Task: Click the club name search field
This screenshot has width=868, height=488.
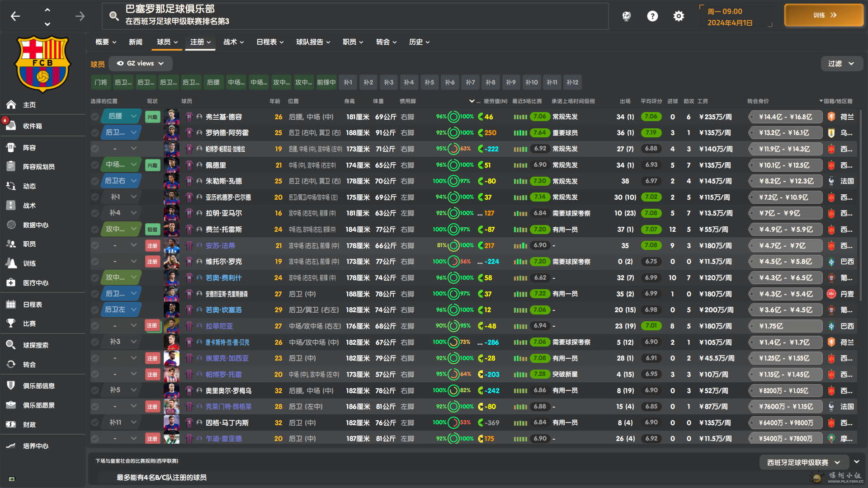Action: [355, 16]
